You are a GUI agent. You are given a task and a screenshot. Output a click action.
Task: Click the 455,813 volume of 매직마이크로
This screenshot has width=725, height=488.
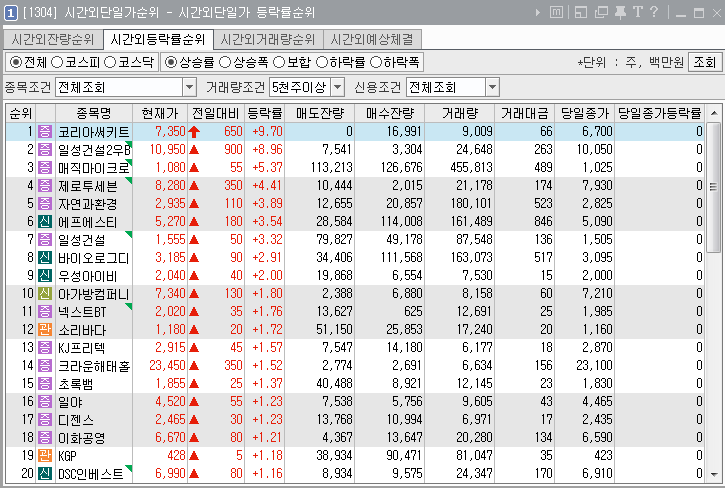(471, 167)
